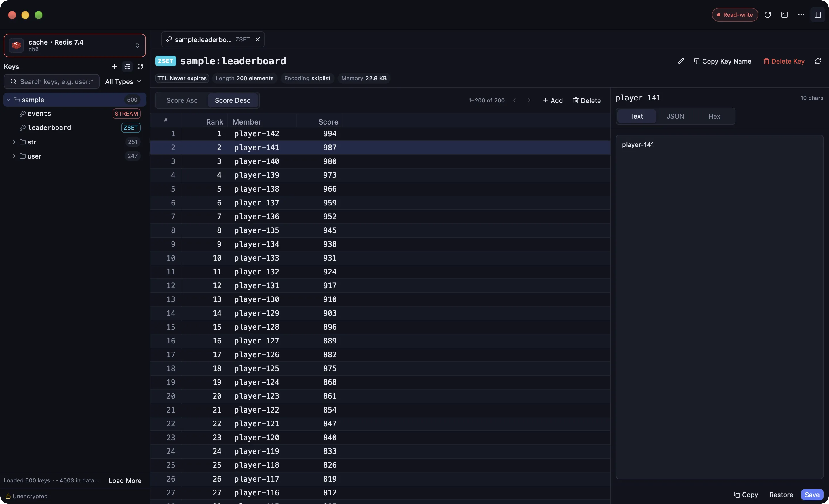Click the plus icon to add key
This screenshot has height=504, width=829.
tap(114, 66)
